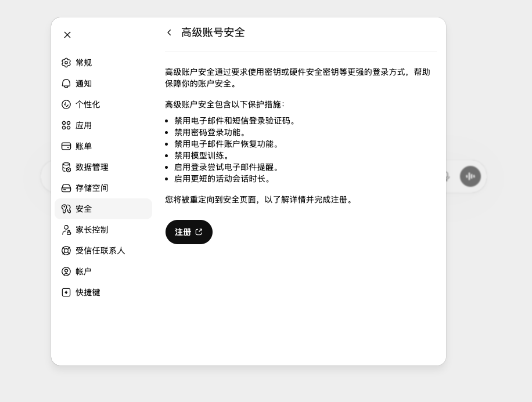
Task: Go back using the left chevron arrow
Action: [x=170, y=32]
